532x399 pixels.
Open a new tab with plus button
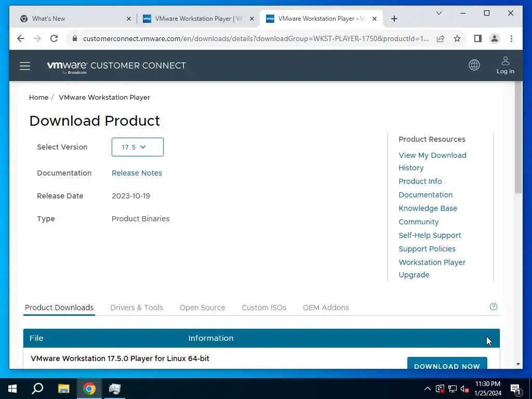pos(394,19)
